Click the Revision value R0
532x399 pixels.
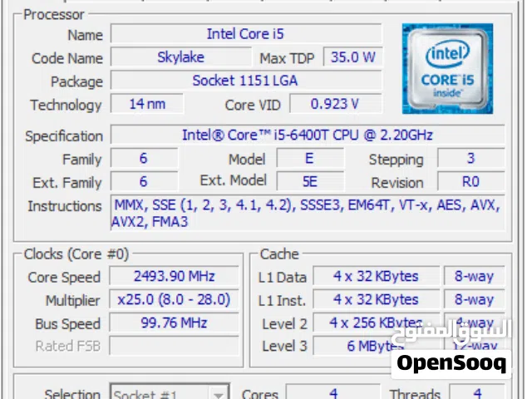coord(471,181)
